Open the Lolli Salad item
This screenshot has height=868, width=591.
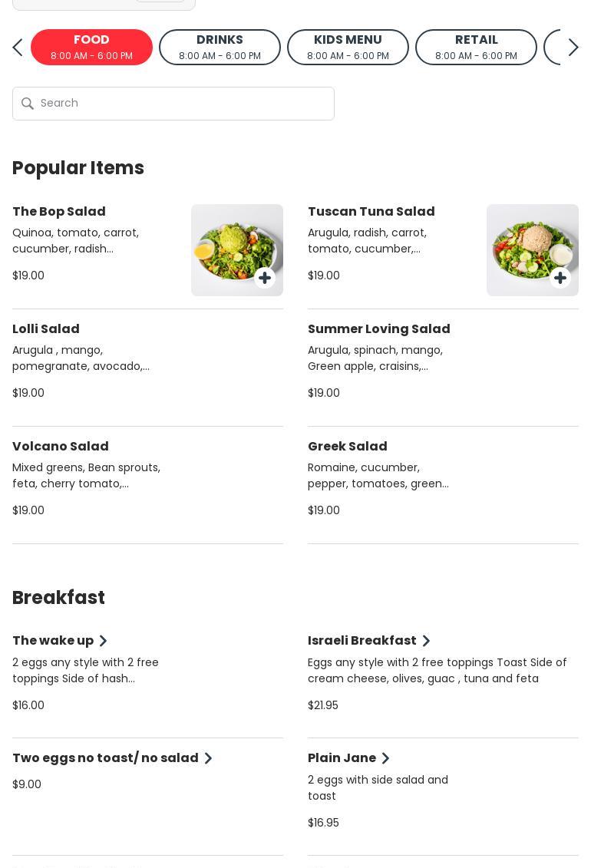click(x=46, y=329)
